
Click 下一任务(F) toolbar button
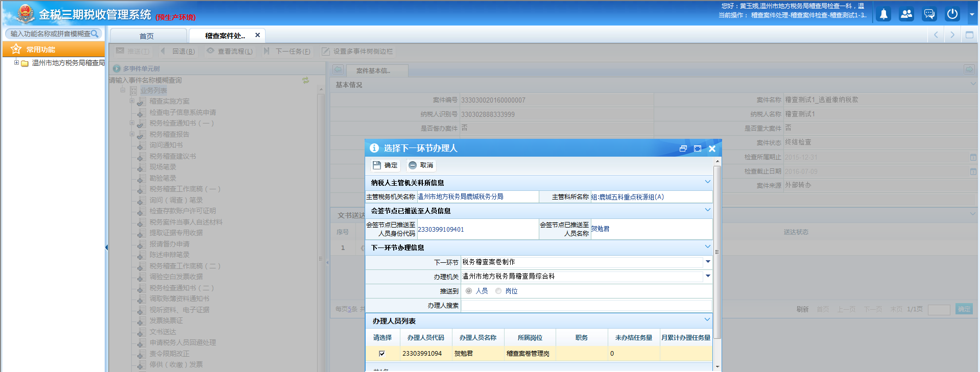click(x=287, y=52)
